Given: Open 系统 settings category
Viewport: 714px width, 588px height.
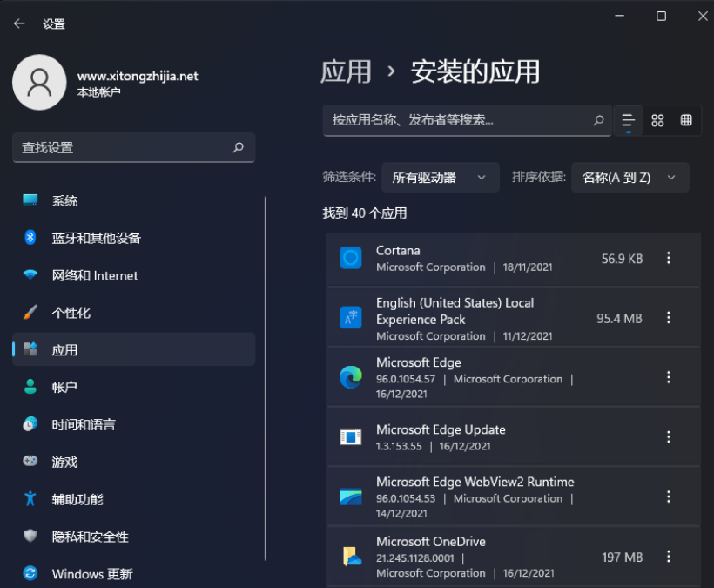Looking at the screenshot, I should point(133,201).
